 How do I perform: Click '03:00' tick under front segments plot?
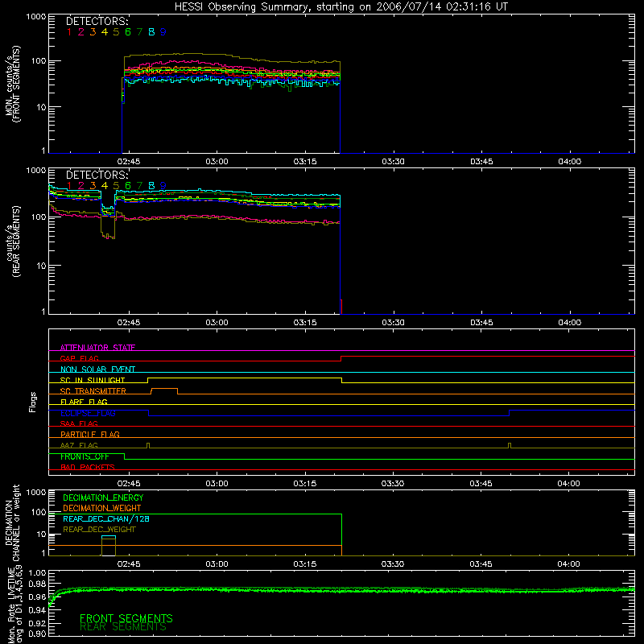click(x=217, y=162)
